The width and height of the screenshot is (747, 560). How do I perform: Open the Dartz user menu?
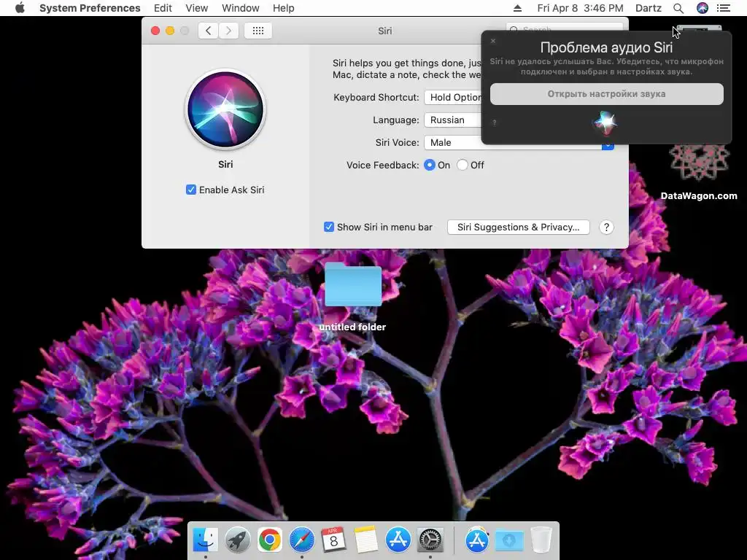[x=648, y=8]
